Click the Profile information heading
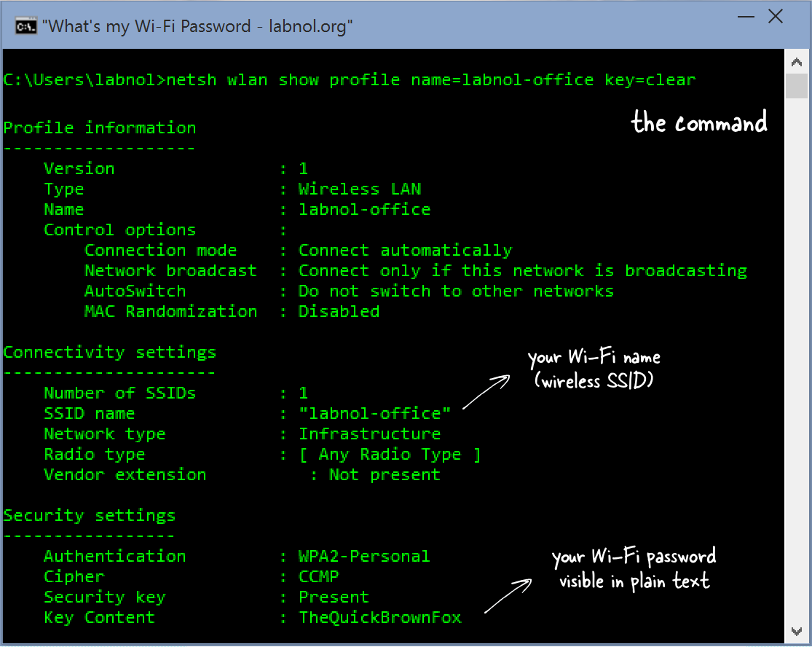 [x=99, y=128]
